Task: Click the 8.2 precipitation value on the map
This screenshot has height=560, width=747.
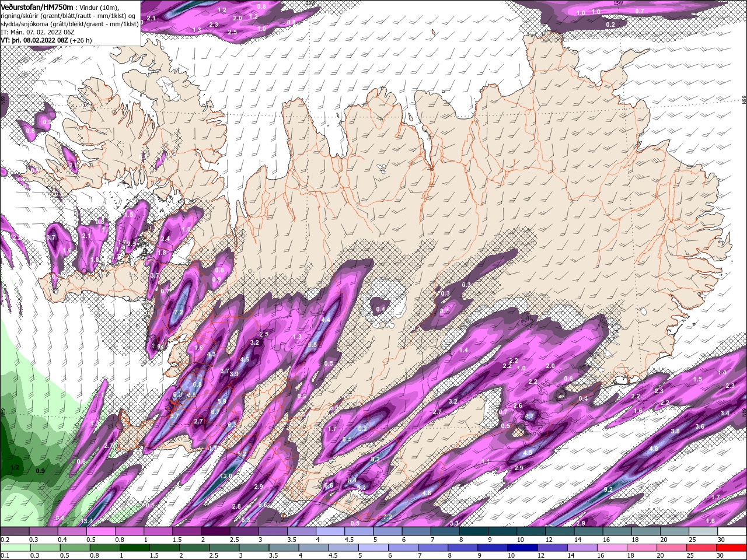Action: pyautogui.click(x=375, y=460)
